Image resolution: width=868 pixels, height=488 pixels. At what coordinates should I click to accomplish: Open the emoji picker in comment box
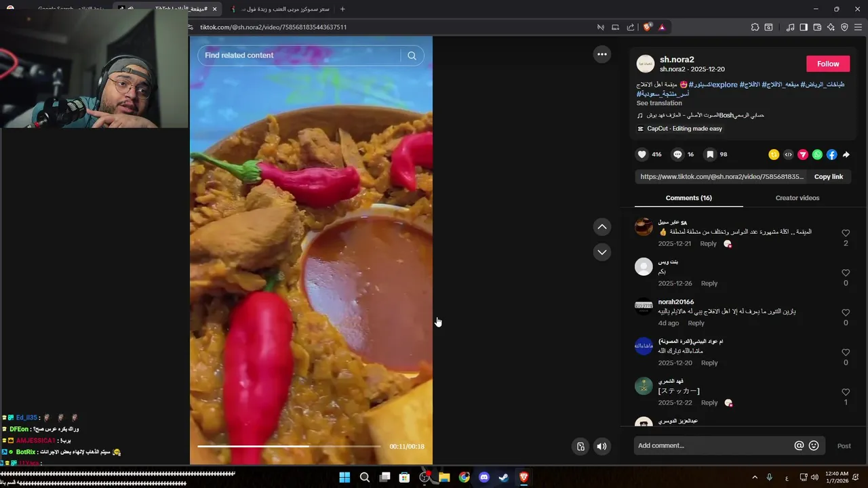tap(814, 445)
